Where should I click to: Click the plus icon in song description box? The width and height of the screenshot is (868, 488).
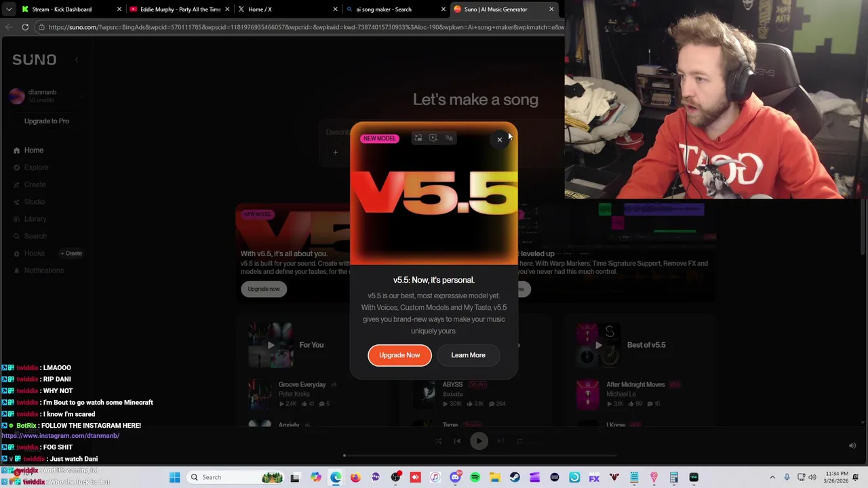(335, 152)
